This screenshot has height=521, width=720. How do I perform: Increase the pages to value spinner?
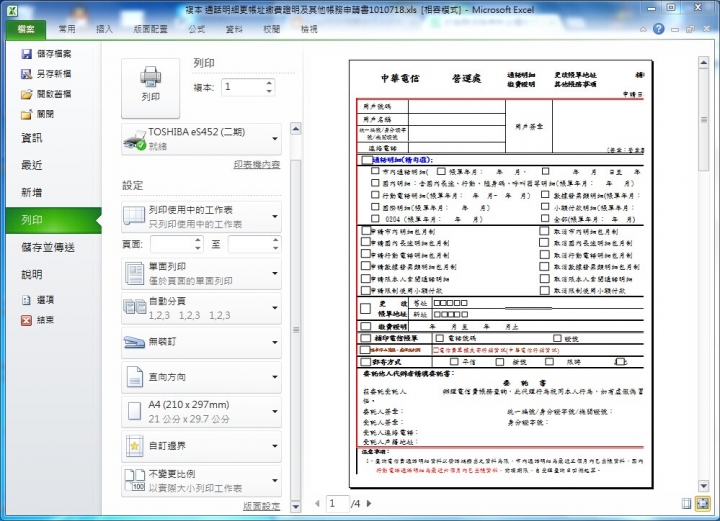pos(276,240)
